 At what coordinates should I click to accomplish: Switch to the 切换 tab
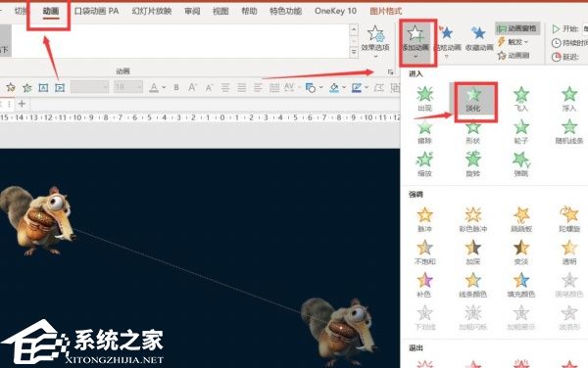point(21,11)
